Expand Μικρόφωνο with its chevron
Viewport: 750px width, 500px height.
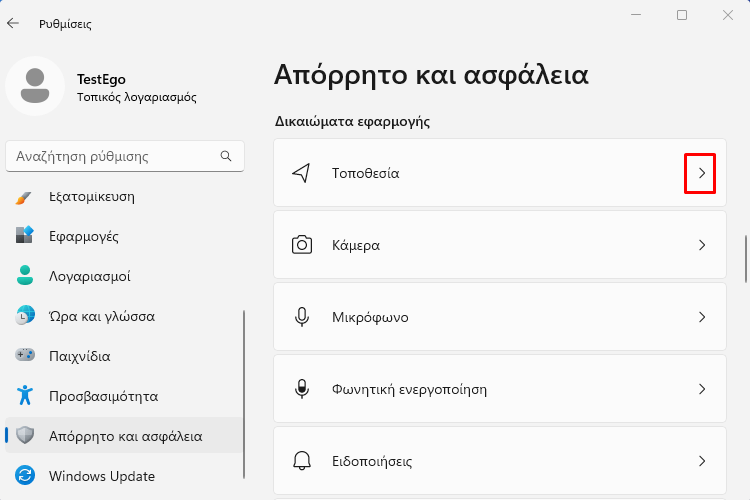point(702,317)
